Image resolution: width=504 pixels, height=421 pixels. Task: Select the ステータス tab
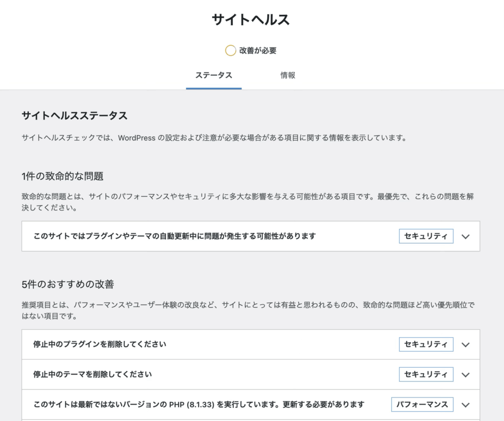click(x=214, y=75)
